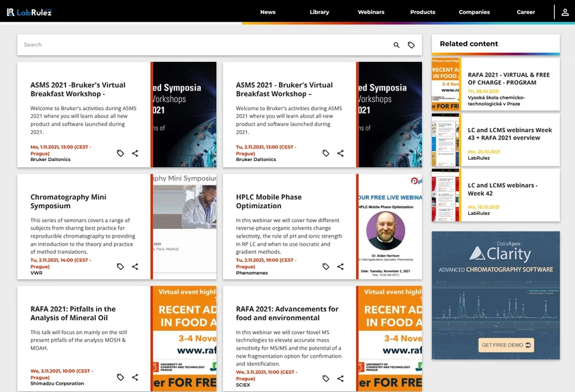Open LC and LCMS webinars Week 43 related item
575x392 pixels.
510,134
